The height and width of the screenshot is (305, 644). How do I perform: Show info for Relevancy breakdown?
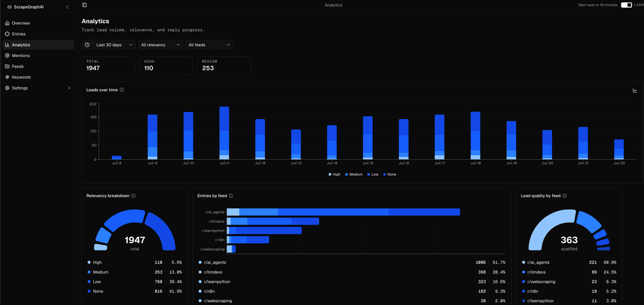(x=133, y=196)
